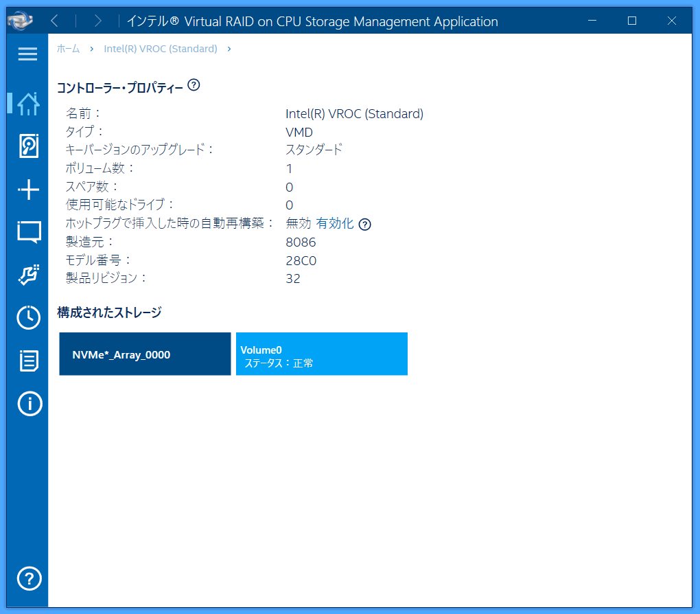Viewport: 700px width, 614px height.
Task: Open help icon beside 有効化 link
Action: [x=364, y=225]
